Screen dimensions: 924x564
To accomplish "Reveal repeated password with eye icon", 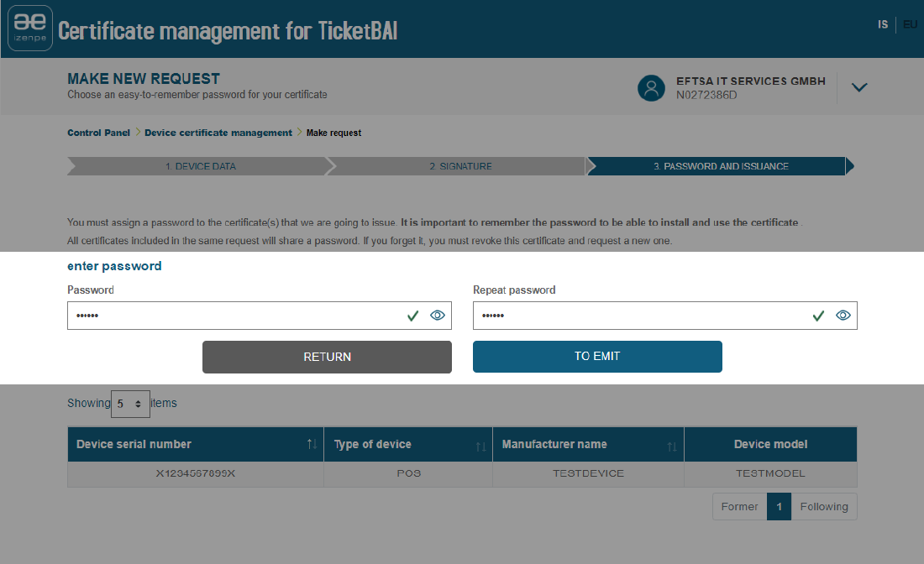I will point(843,316).
